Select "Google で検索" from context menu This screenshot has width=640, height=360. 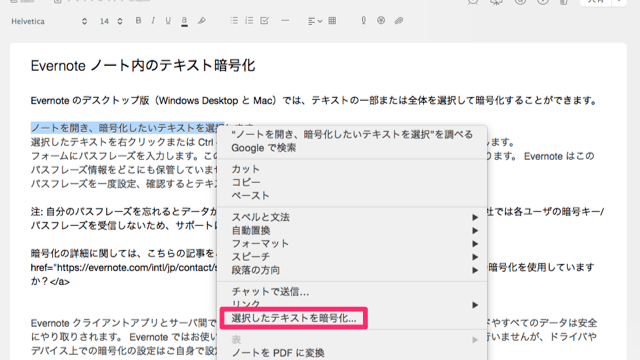(x=264, y=148)
